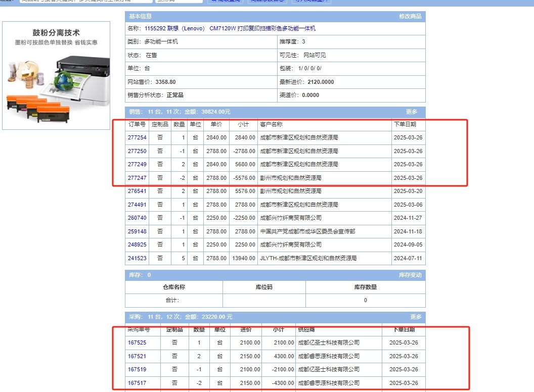Open sales order 277249
The image size is (534, 392).
click(137, 164)
